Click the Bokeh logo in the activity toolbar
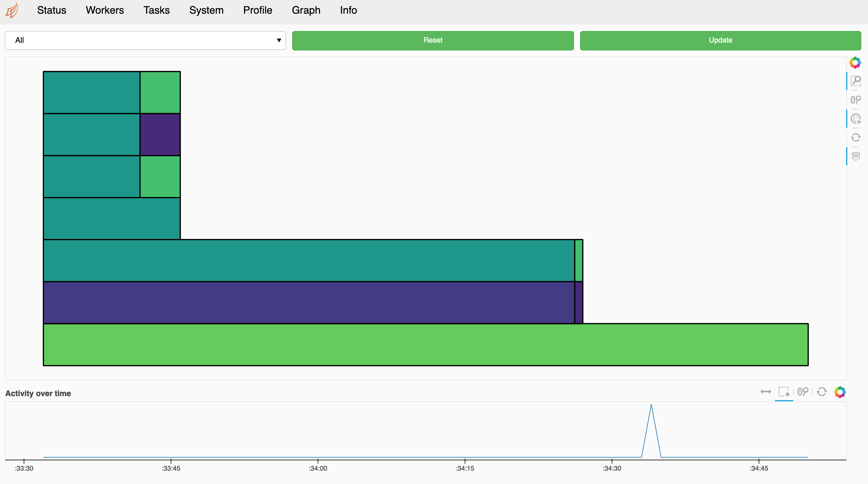 [840, 392]
